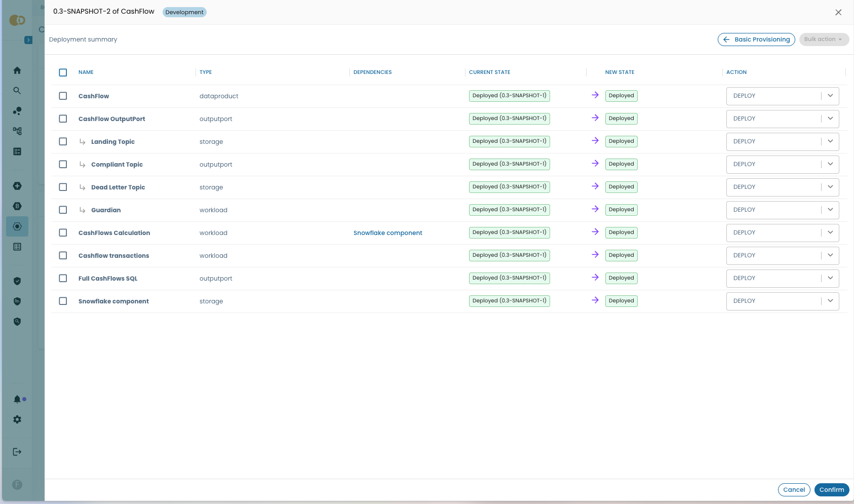Open the search icon in the sidebar

click(17, 91)
